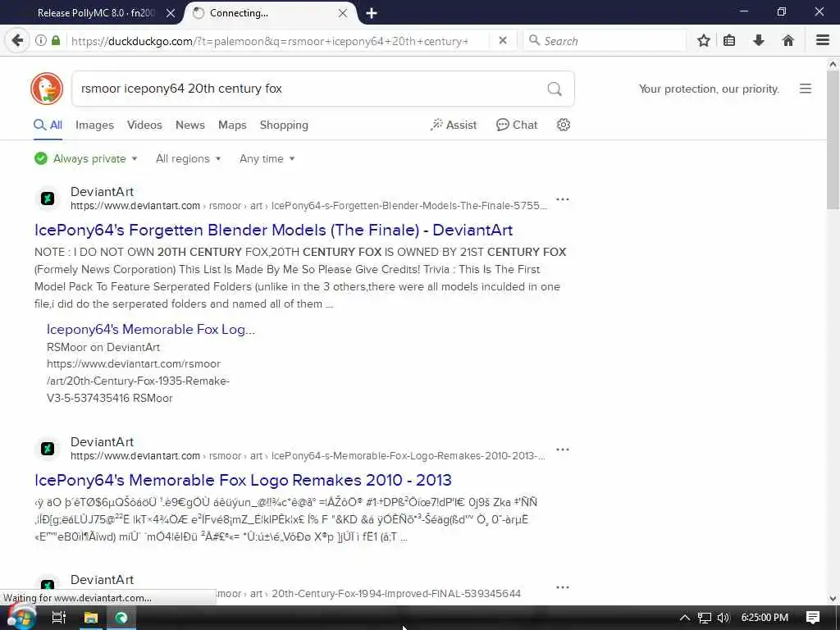Screen dimensions: 840x630
Task: Switch to Videos results
Action: click(x=144, y=125)
